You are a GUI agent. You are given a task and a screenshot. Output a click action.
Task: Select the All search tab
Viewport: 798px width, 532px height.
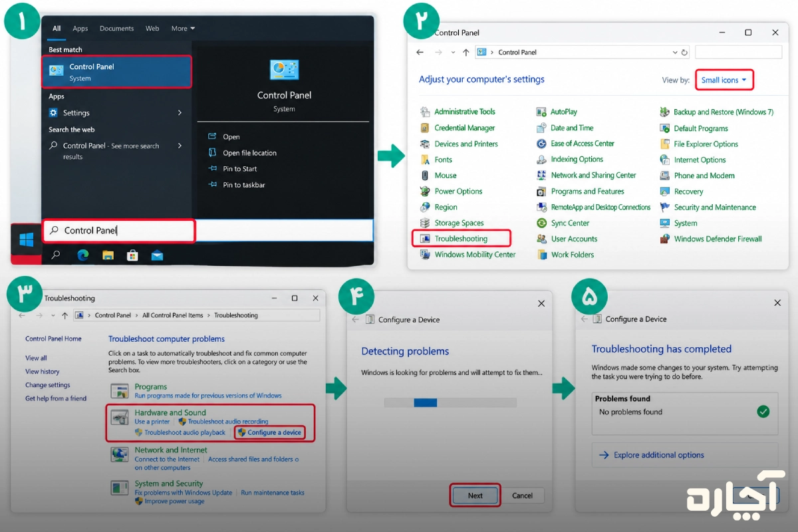(57, 29)
